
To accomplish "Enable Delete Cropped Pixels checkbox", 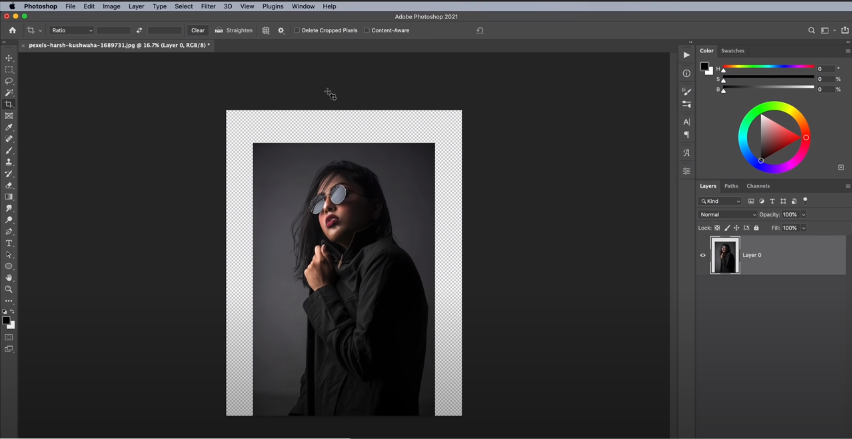I will (x=297, y=30).
